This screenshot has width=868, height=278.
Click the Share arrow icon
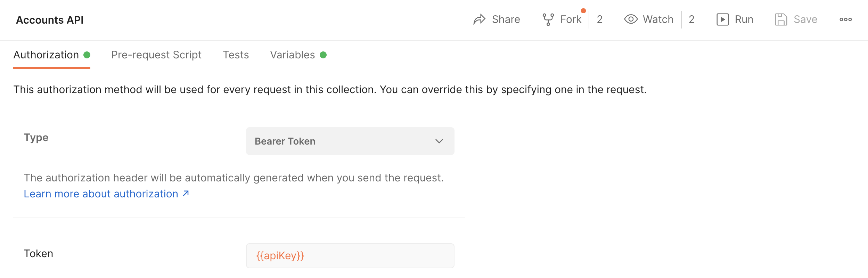480,19
